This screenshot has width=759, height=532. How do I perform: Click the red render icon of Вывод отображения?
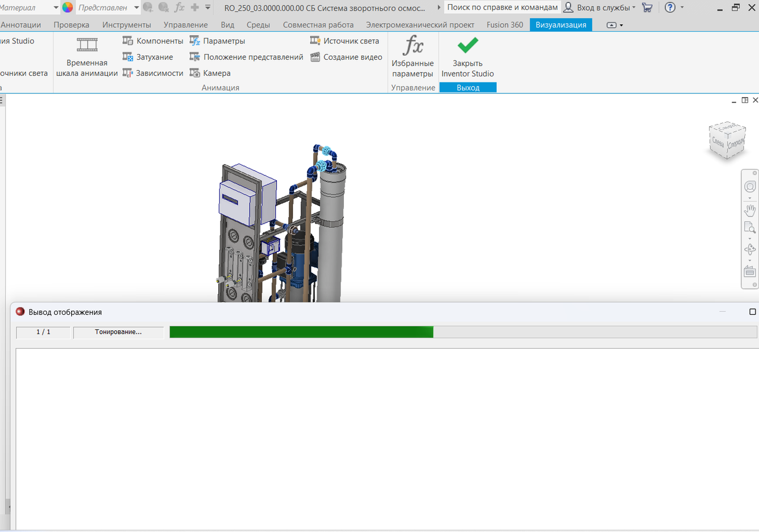tap(20, 312)
